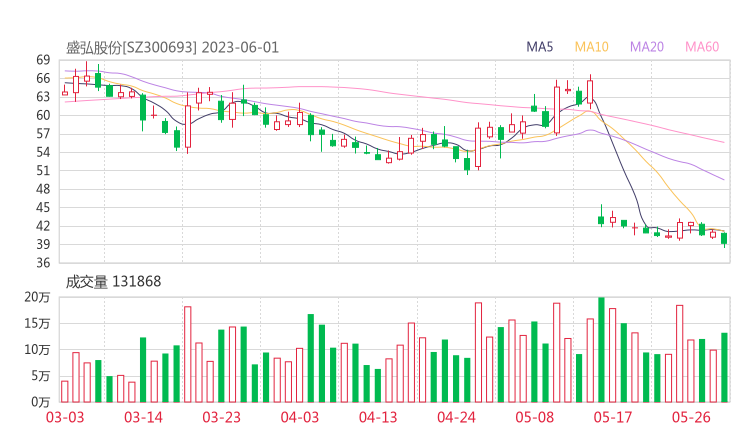Click the 03-23 date axis label

click(221, 417)
